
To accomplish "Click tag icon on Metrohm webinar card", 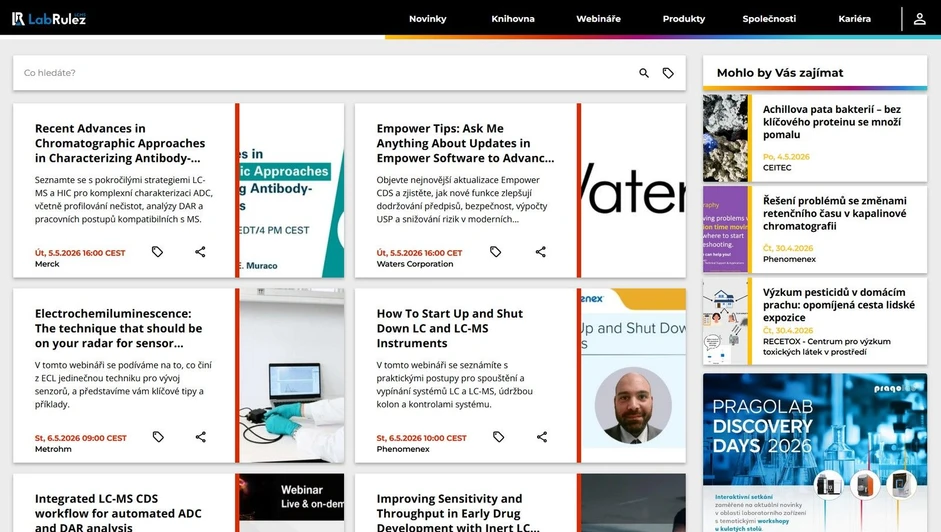I will [158, 437].
